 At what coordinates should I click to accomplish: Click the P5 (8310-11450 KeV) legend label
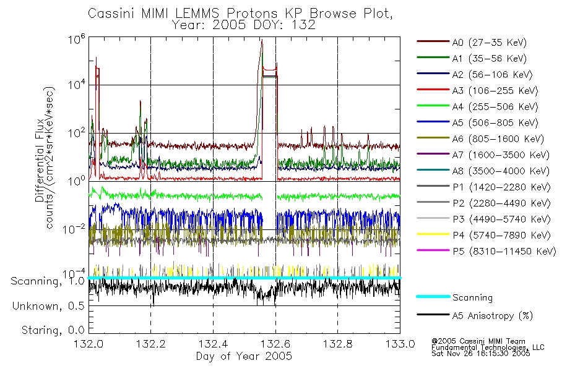click(x=504, y=251)
